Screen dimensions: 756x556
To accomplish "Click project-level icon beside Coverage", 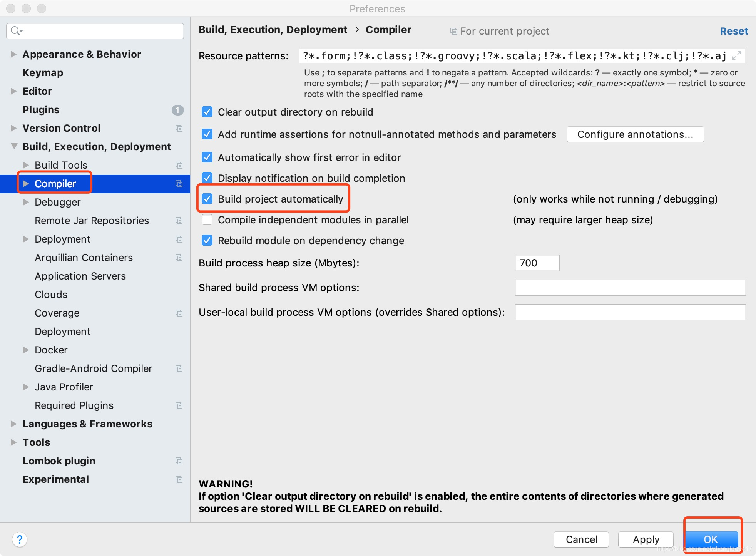I will 179,313.
